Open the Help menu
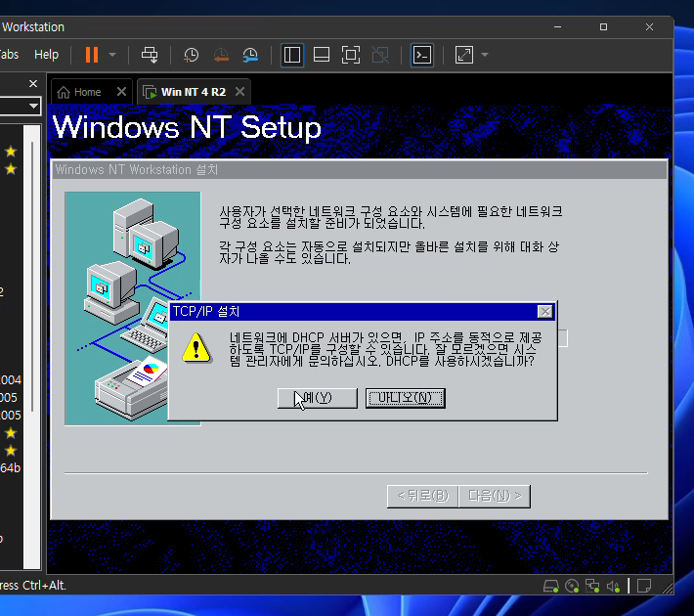 [47, 55]
